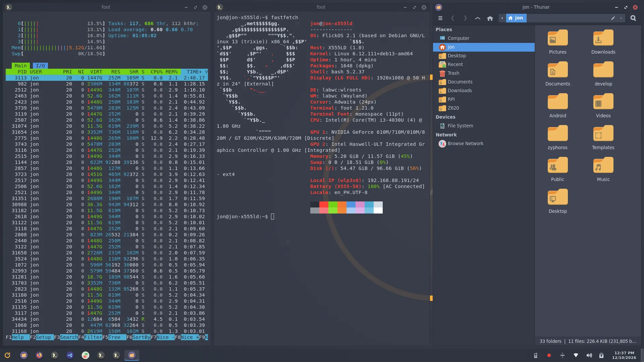Open the Android folder
The width and height of the screenshot is (644, 362).
click(x=557, y=102)
